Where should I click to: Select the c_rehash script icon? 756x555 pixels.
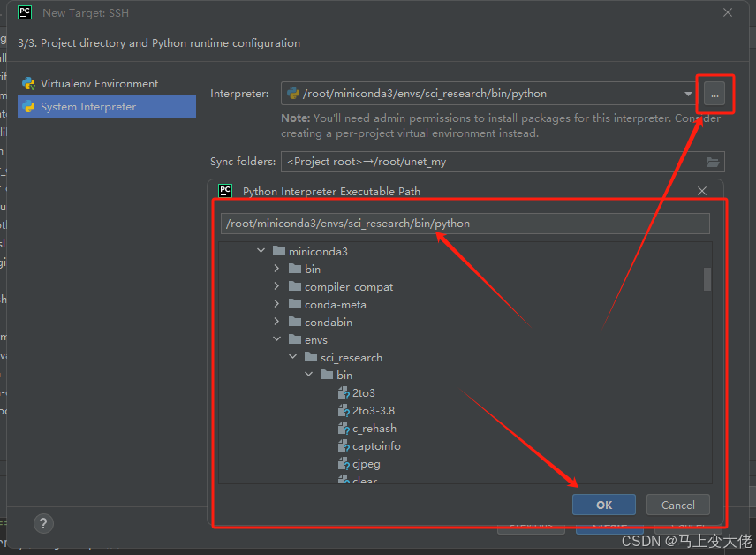(344, 428)
